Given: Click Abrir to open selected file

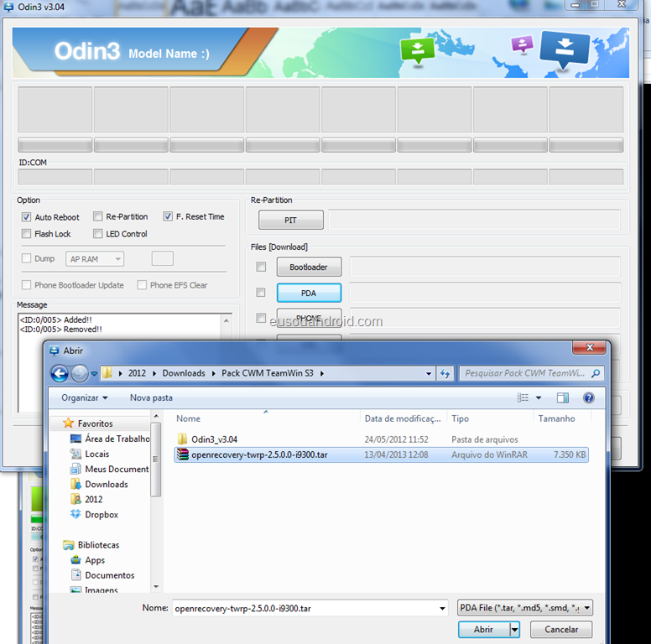Looking at the screenshot, I should 484,630.
